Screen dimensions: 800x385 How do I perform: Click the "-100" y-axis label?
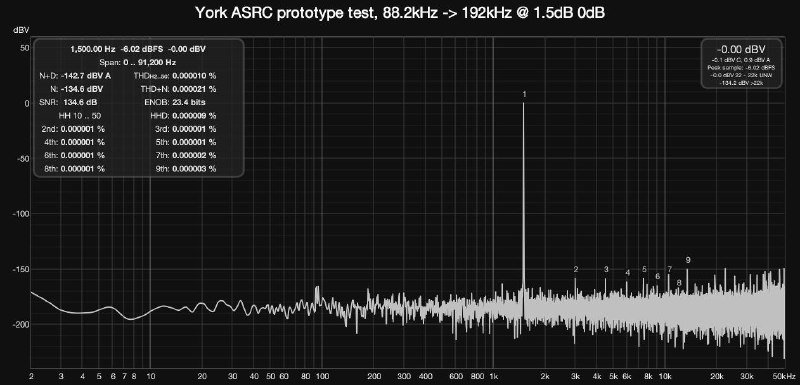click(x=21, y=214)
